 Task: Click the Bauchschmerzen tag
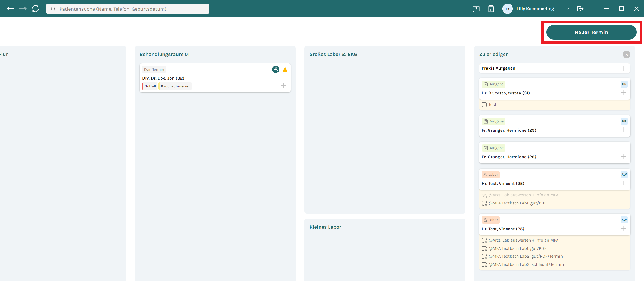176,86
